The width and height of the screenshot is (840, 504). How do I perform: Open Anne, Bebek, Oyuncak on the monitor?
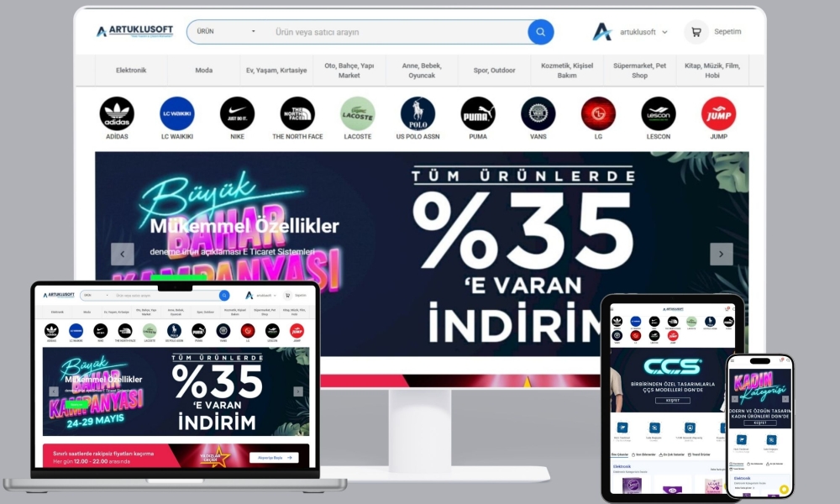[422, 71]
